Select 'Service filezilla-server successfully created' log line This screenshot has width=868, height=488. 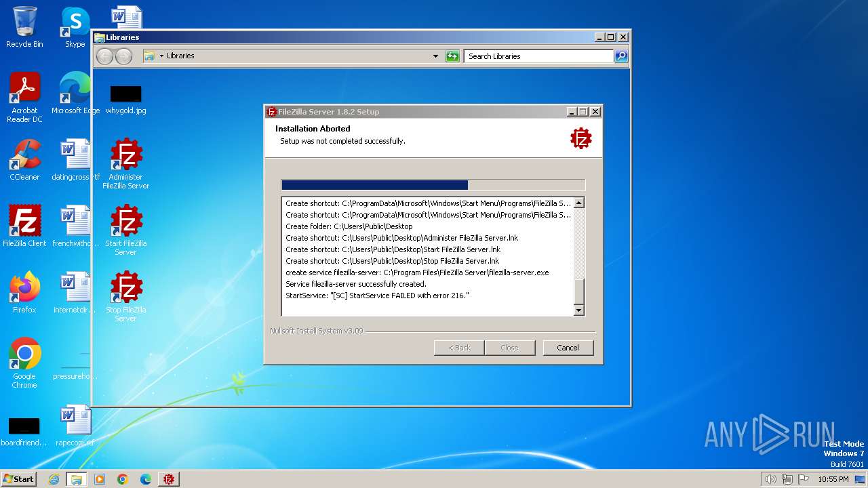pyautogui.click(x=356, y=284)
